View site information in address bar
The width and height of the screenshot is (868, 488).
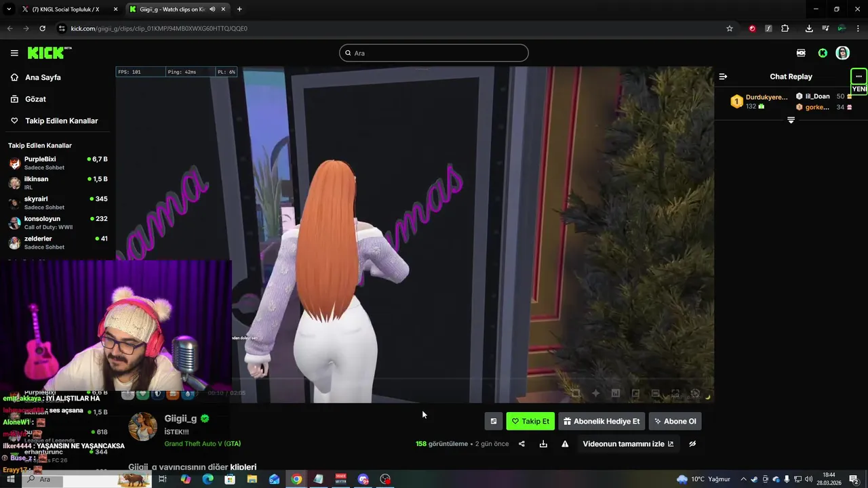[x=62, y=28]
